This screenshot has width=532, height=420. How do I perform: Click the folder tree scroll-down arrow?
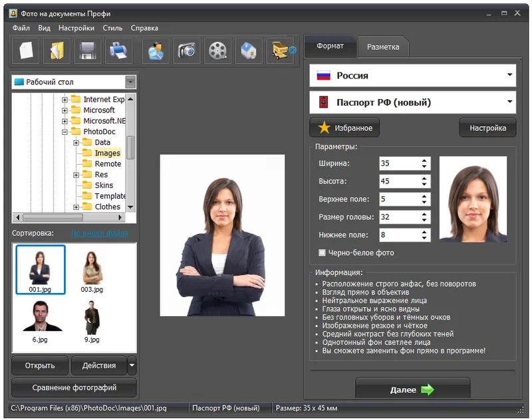click(130, 207)
